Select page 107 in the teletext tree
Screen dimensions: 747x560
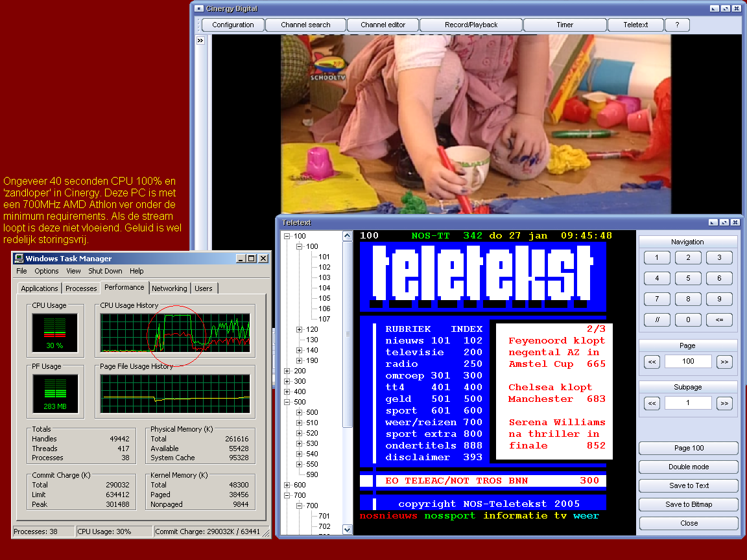coord(324,319)
